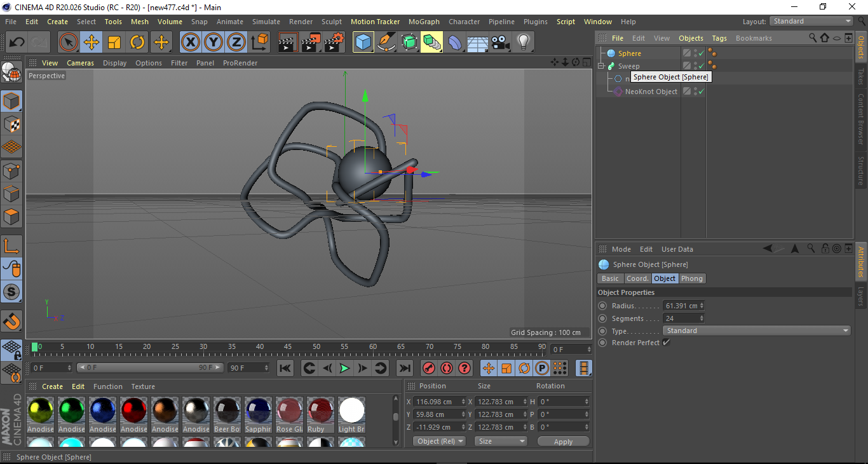Open the Render menu
The height and width of the screenshot is (464, 868).
point(301,22)
